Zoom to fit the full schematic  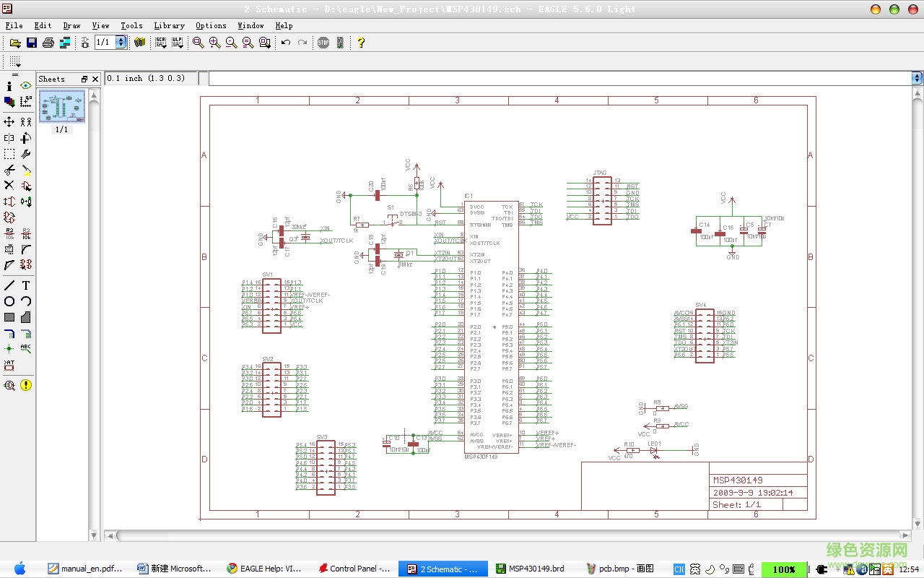click(x=199, y=43)
